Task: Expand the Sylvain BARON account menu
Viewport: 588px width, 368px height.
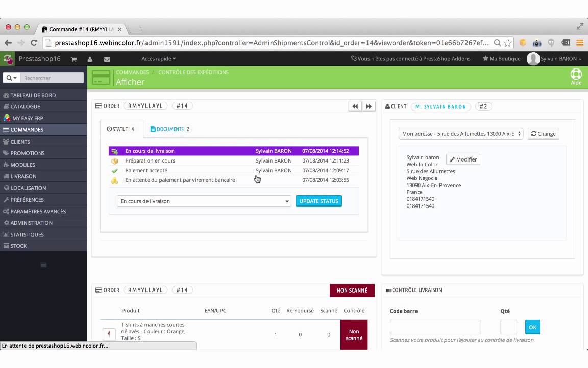Action: [561, 59]
